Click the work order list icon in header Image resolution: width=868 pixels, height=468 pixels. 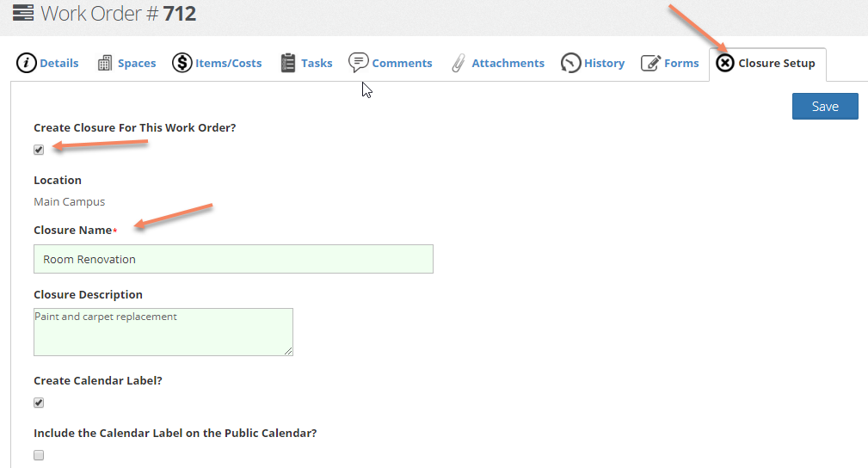23,13
